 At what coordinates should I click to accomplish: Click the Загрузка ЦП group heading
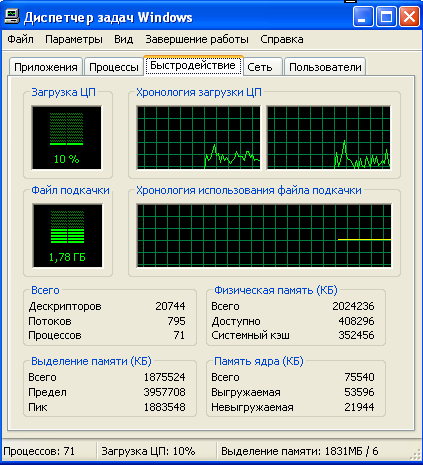[x=63, y=92]
